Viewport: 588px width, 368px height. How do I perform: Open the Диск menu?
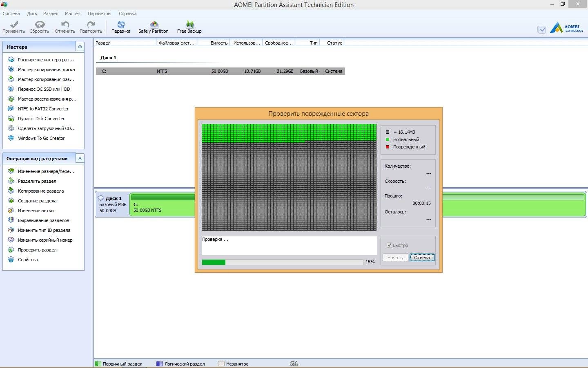point(32,13)
